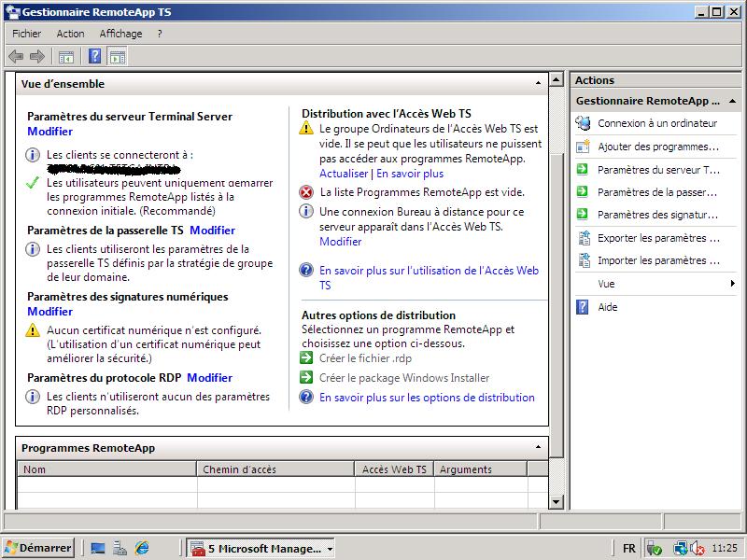Click Modifier under Une connexion Bureau à distance
Viewport: 747px width, 560px height.
[341, 242]
